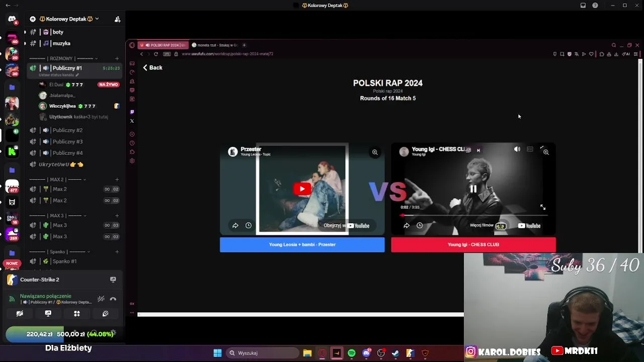Go Back on the uwufufu page
The width and height of the screenshot is (644, 362).
(152, 67)
